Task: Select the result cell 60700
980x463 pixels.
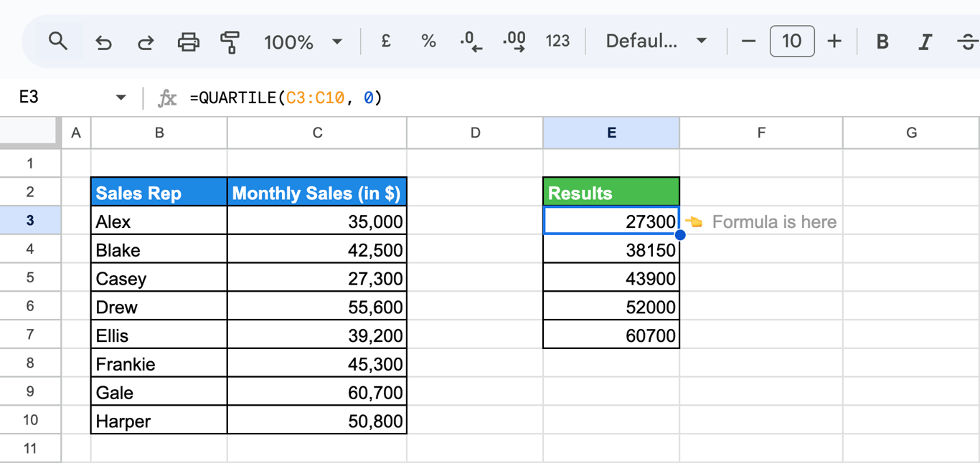Action: (611, 335)
